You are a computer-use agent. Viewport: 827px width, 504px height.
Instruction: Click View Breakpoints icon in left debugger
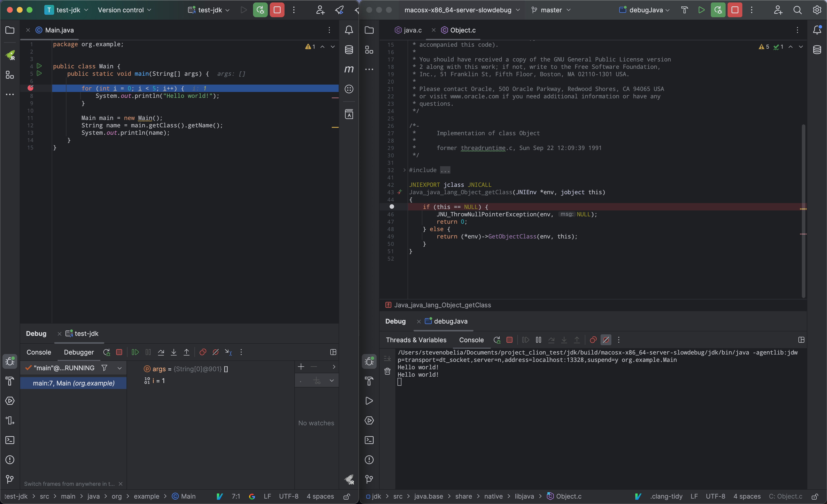[x=203, y=352]
